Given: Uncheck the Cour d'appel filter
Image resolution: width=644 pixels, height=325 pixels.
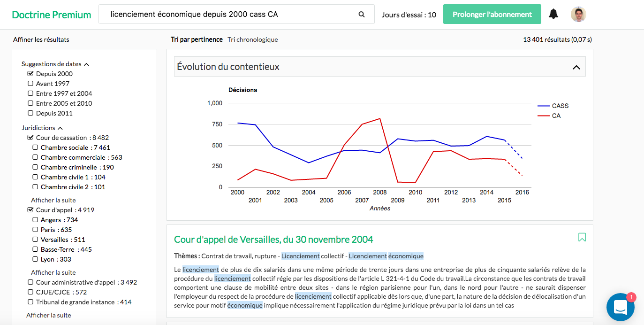Looking at the screenshot, I should click(x=30, y=210).
